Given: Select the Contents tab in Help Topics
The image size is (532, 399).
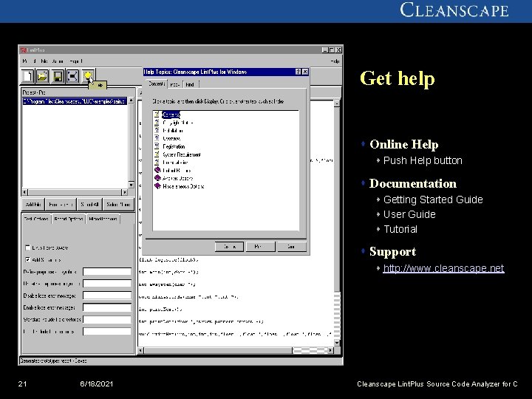Looking at the screenshot, I should coord(157,83).
